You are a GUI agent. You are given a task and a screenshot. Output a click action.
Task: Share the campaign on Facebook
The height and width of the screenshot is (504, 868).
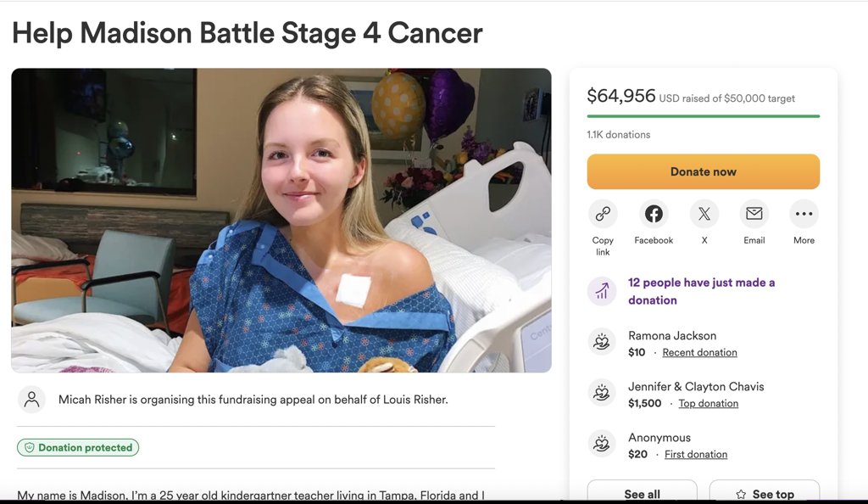tap(653, 214)
